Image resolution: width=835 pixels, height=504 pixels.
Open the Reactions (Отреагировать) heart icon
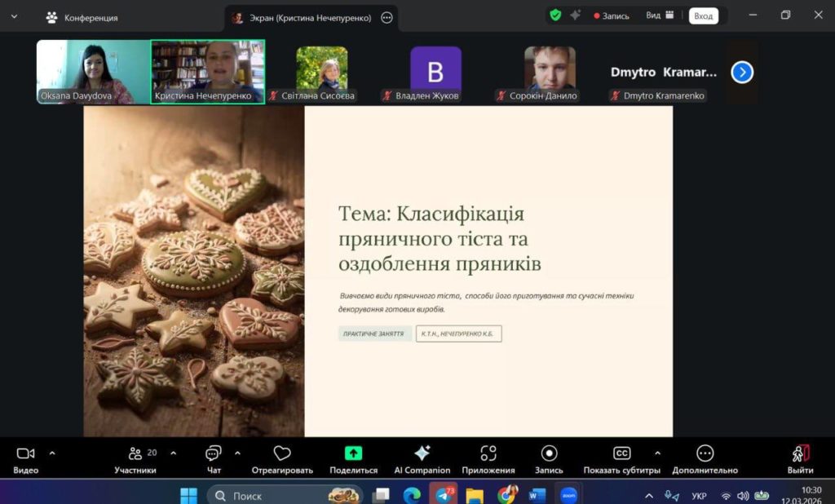(282, 454)
